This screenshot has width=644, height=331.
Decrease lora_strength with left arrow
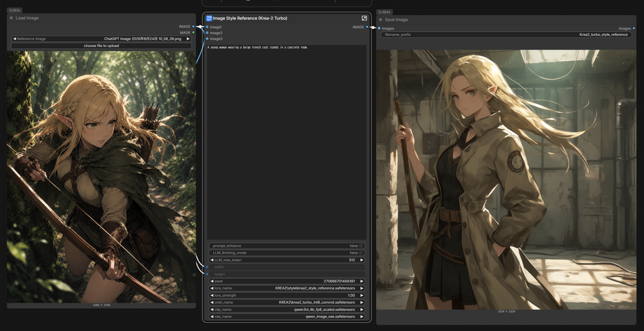tap(211, 295)
